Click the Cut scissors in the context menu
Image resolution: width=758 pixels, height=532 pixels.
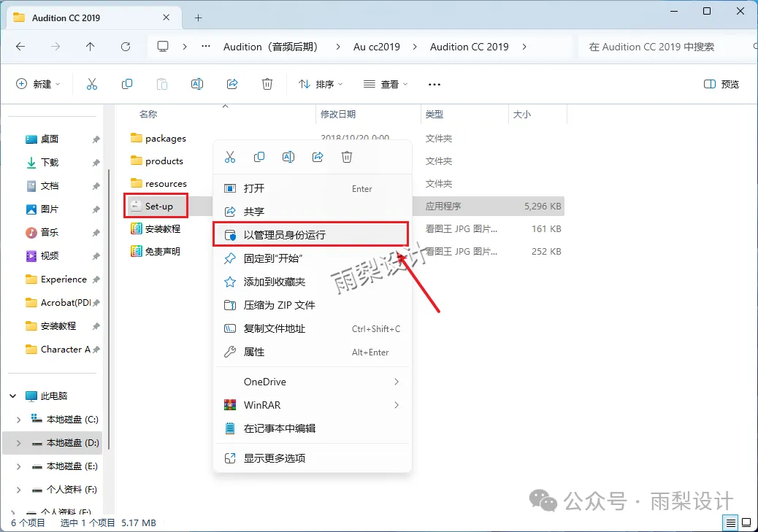229,157
